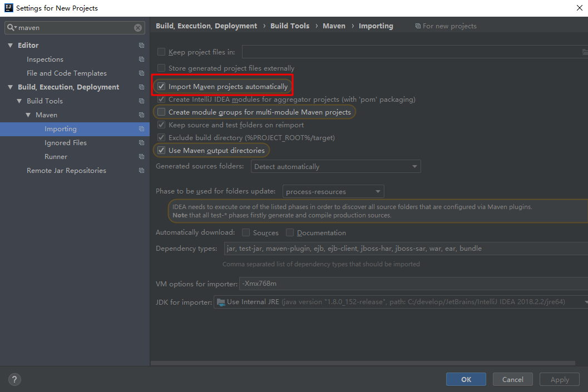Toggle Store generated project files externally

coord(161,68)
